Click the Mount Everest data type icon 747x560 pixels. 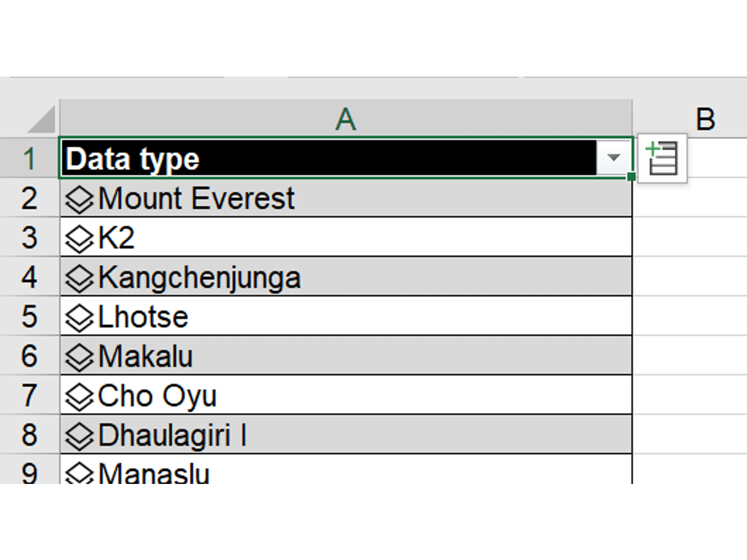pyautogui.click(x=79, y=199)
